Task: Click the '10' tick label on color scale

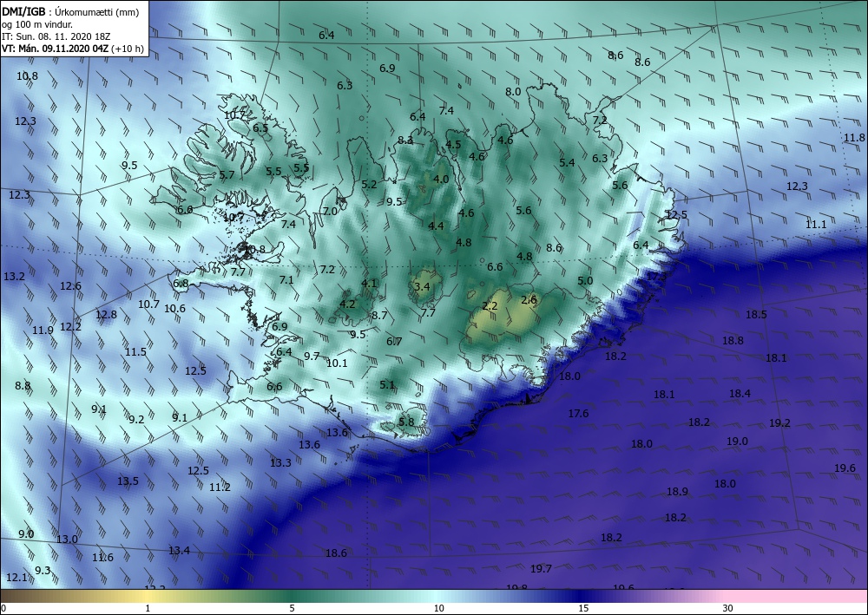Action: tap(437, 608)
